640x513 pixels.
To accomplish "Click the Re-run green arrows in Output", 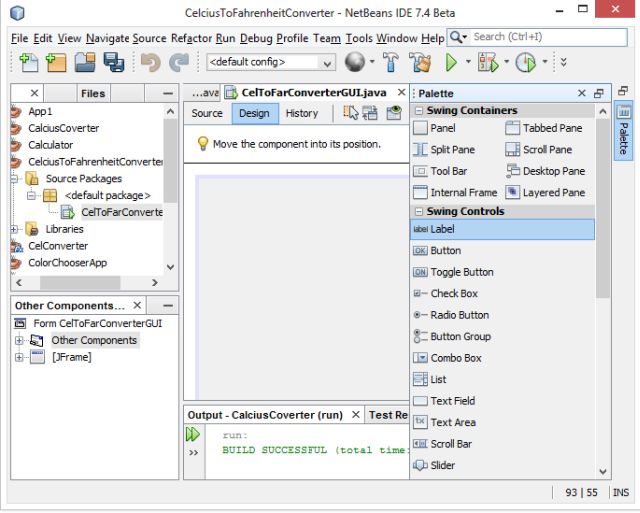I will click(x=193, y=434).
